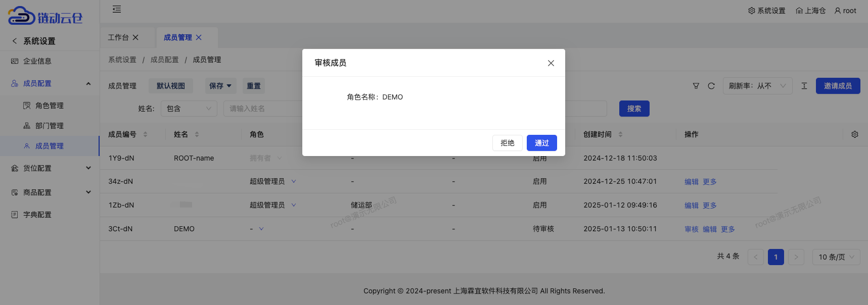The image size is (868, 305).
Task: Close the 成员管理 tab
Action: click(199, 37)
